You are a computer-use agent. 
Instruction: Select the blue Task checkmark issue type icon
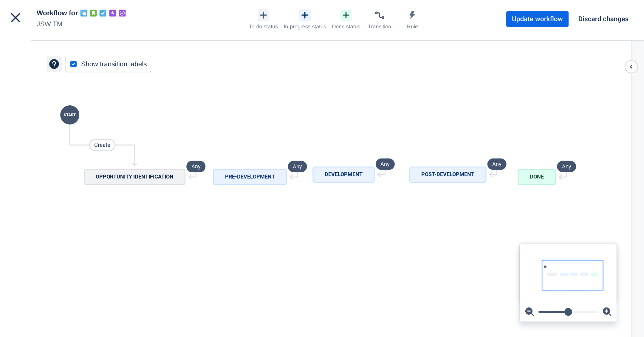pos(103,13)
